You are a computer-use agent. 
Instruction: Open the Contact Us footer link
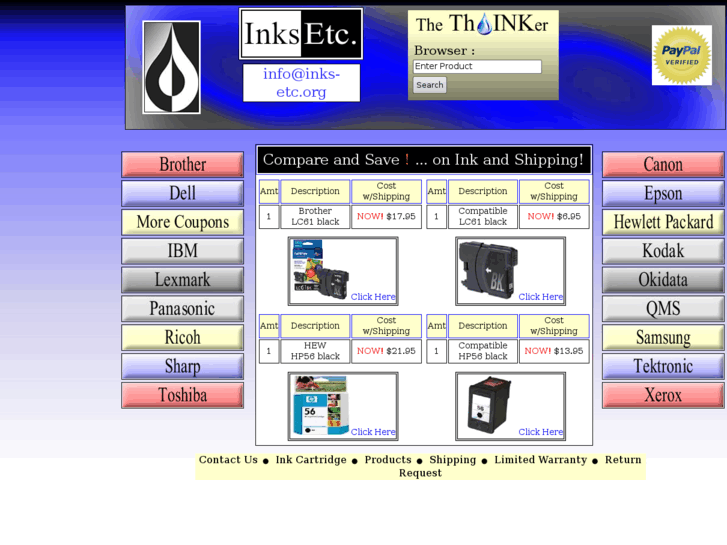click(228, 460)
